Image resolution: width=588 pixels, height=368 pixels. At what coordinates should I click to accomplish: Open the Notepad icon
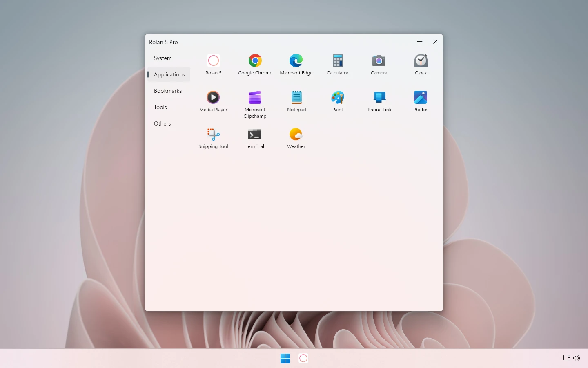tap(296, 101)
